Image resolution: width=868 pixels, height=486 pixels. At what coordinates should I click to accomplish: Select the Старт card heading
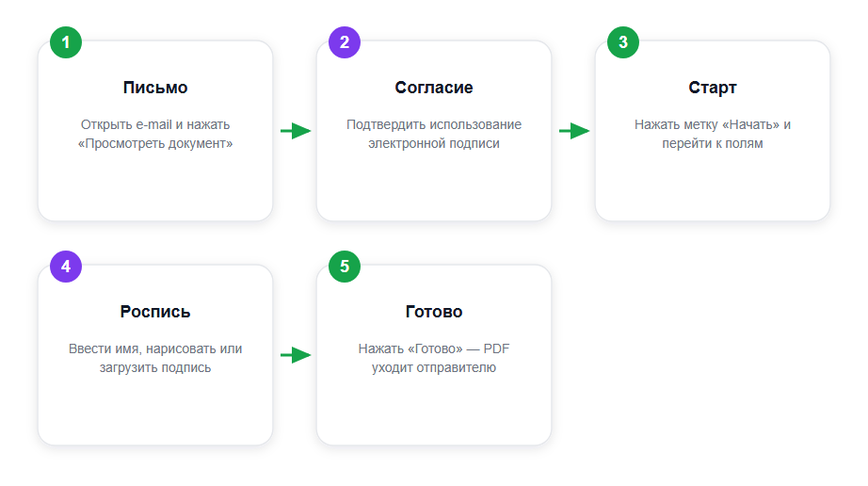(713, 88)
